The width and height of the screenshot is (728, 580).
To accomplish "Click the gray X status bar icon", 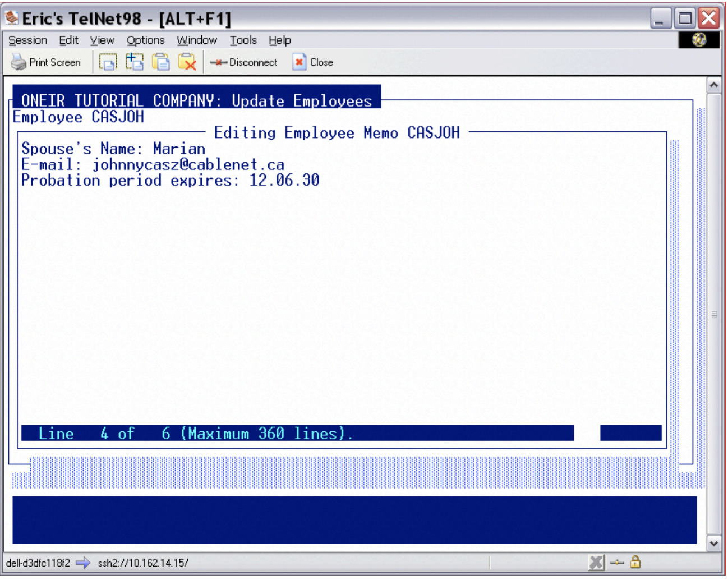I will (x=597, y=563).
